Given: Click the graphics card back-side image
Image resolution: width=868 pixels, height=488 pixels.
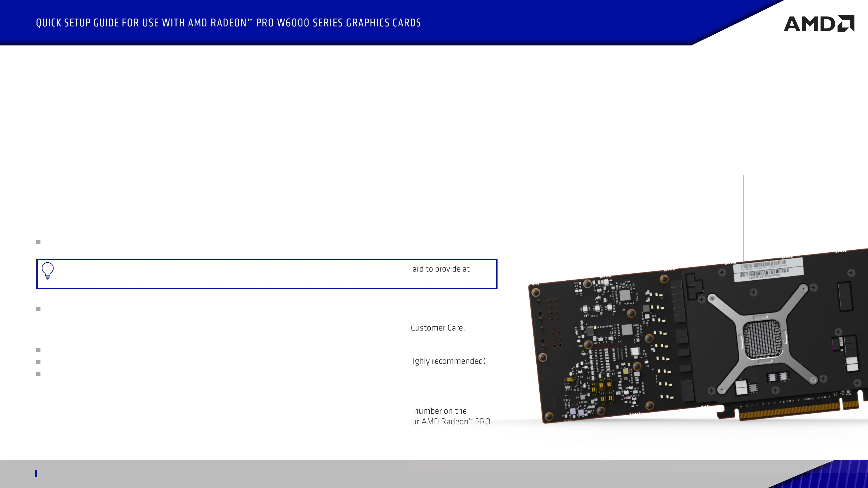Looking at the screenshot, I should [698, 336].
